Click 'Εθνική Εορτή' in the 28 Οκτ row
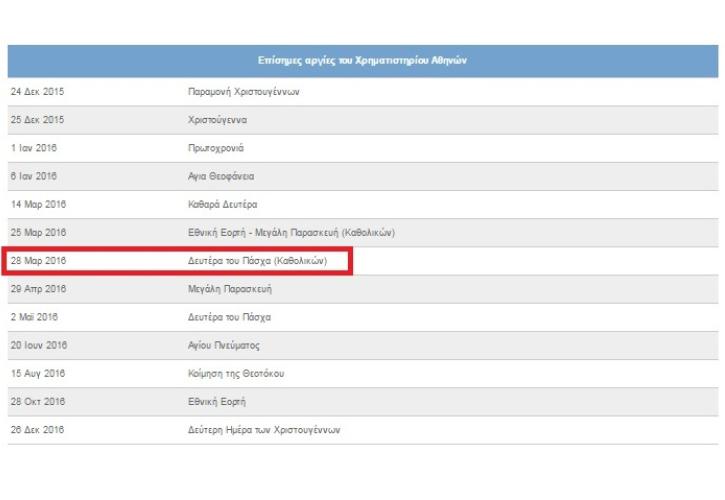This screenshot has height=500, width=725. 217,402
